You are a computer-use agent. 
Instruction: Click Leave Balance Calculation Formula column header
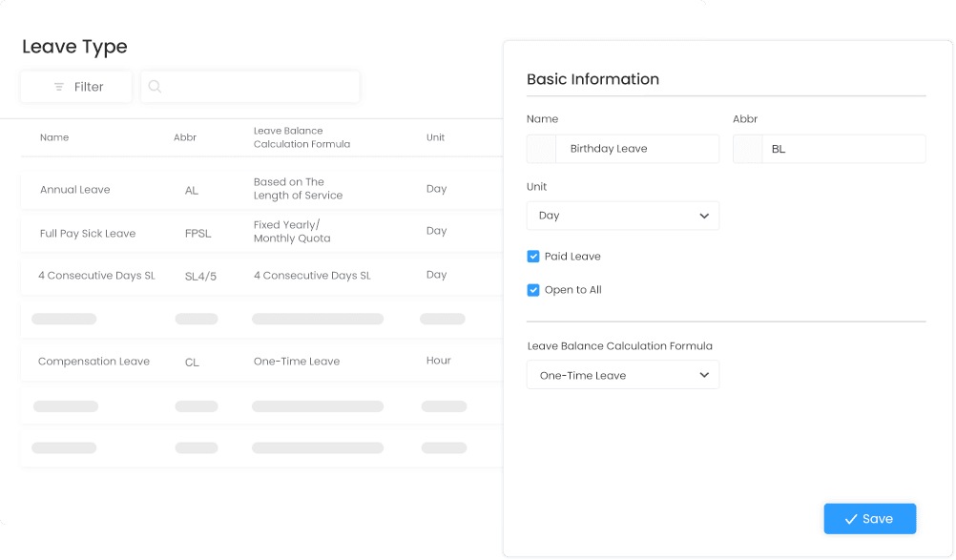click(301, 137)
